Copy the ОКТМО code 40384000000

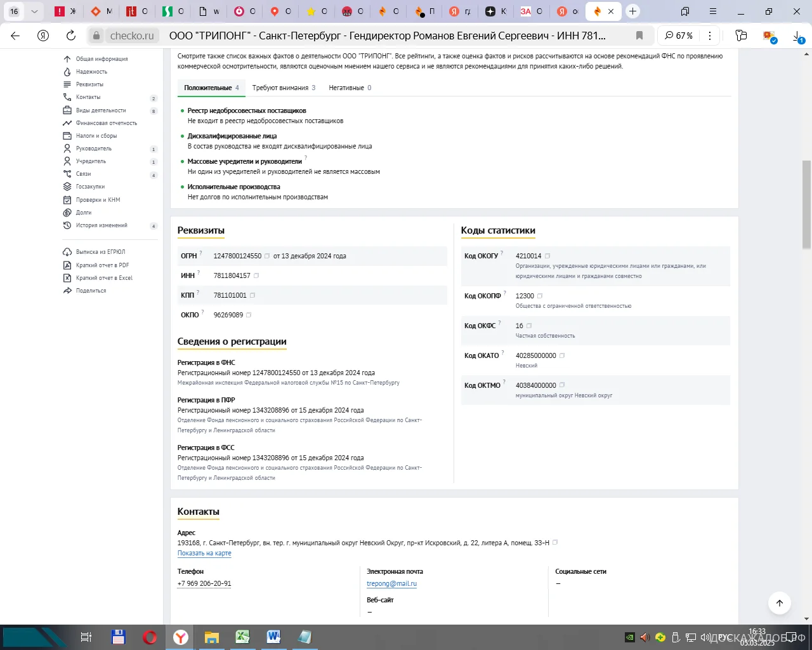562,385
